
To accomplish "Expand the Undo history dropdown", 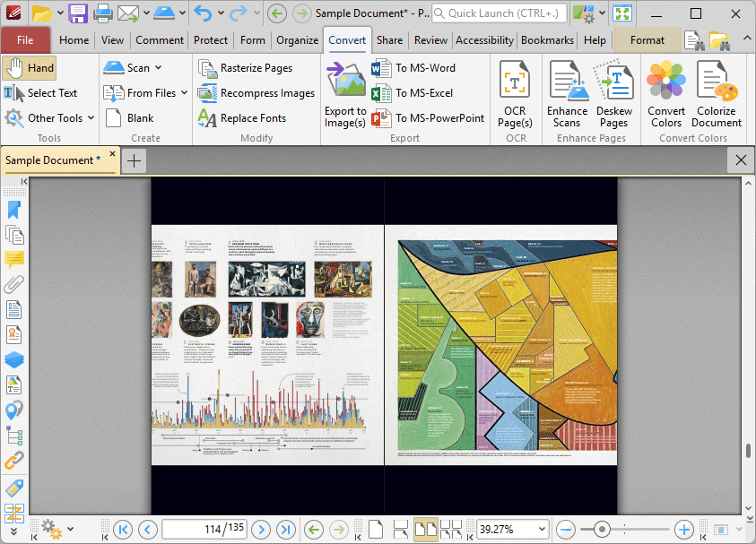I will tap(221, 13).
